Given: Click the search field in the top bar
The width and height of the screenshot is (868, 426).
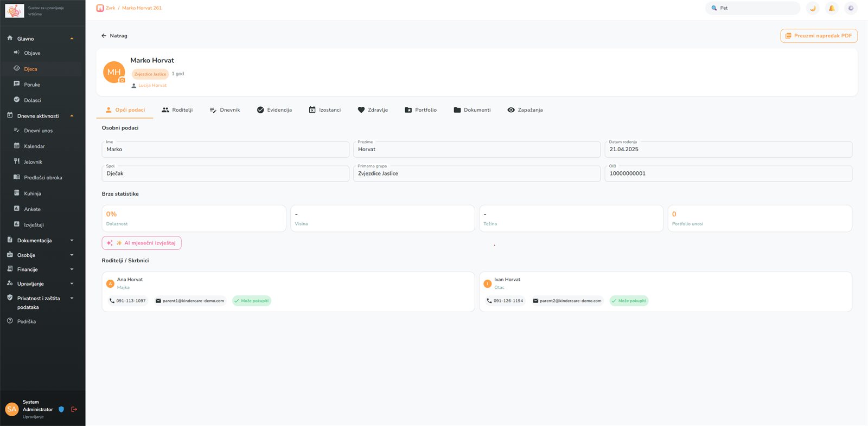Looking at the screenshot, I should click(753, 8).
